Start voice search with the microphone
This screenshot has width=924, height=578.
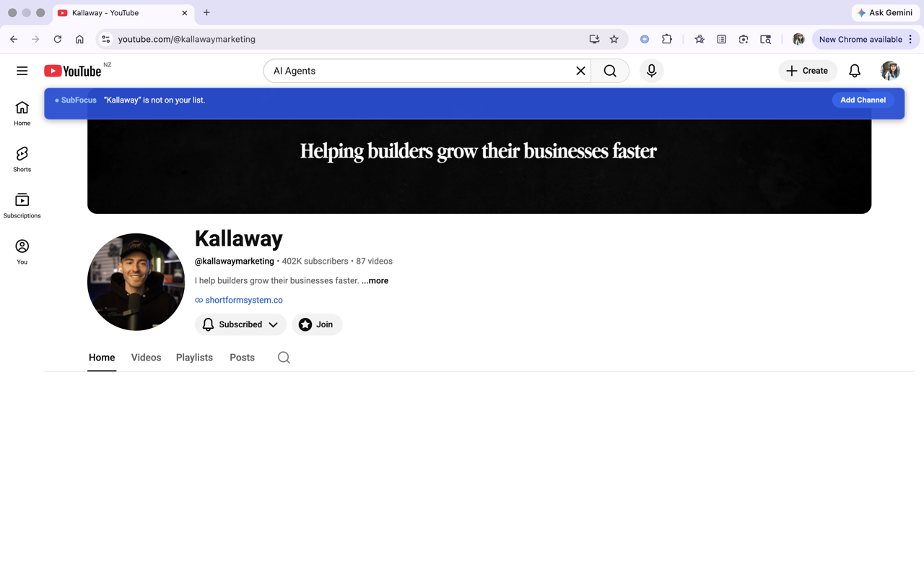(x=651, y=71)
